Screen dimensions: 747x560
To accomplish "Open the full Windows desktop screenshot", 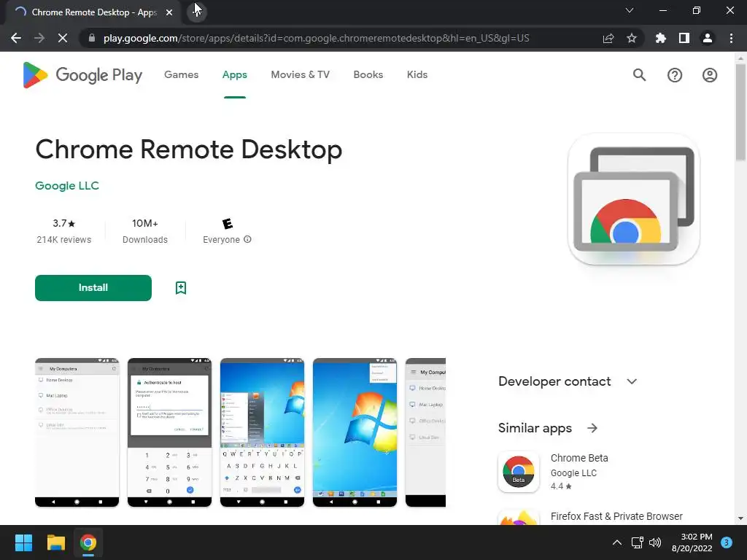I will click(x=355, y=432).
